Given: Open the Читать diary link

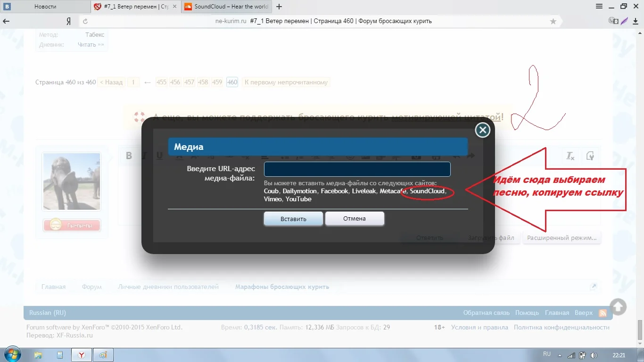Looking at the screenshot, I should 91,45.
